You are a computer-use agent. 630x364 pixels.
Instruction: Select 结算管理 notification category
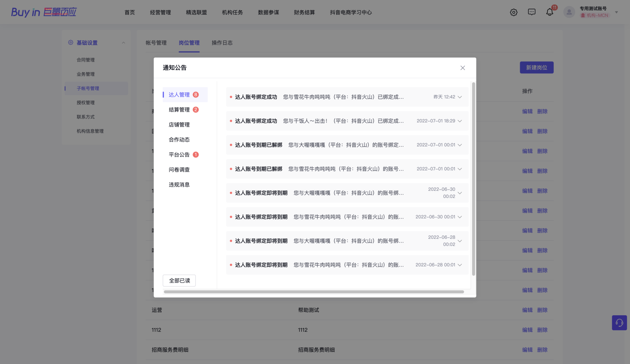pyautogui.click(x=179, y=110)
